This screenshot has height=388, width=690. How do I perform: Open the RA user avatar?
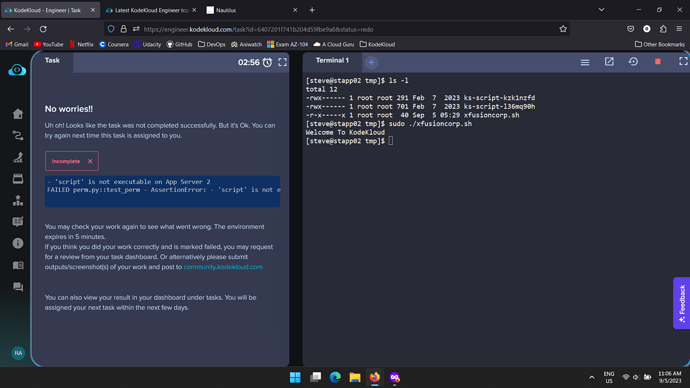(18, 353)
